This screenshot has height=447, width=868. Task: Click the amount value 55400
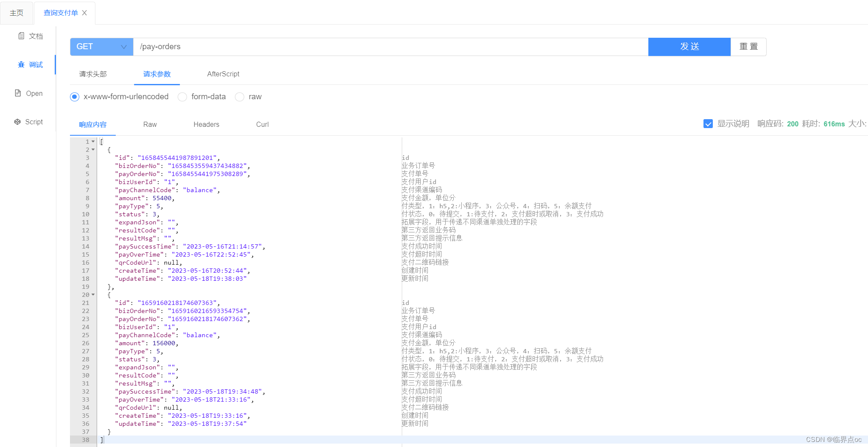(x=162, y=198)
